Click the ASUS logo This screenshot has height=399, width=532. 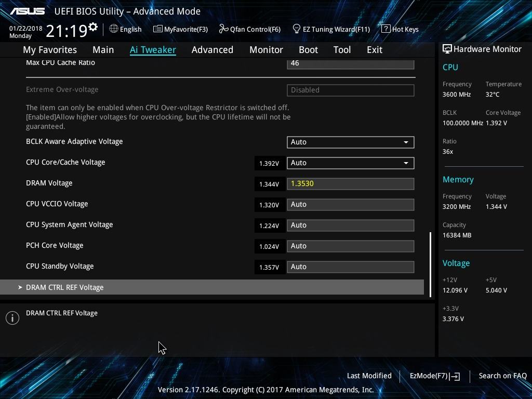click(27, 11)
